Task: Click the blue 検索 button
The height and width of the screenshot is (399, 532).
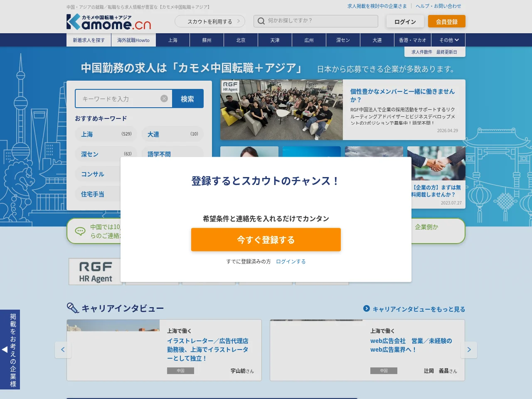Action: coord(187,99)
